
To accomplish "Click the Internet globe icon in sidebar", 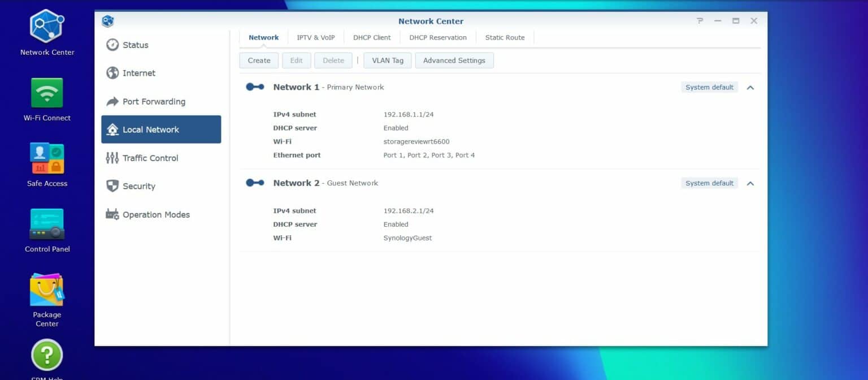I will coord(112,73).
